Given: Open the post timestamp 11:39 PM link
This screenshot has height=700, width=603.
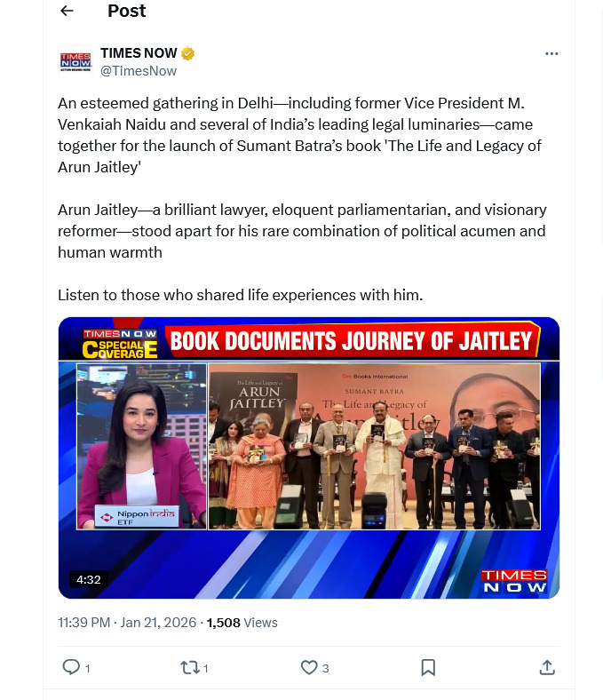Looking at the screenshot, I should pyautogui.click(x=127, y=623).
